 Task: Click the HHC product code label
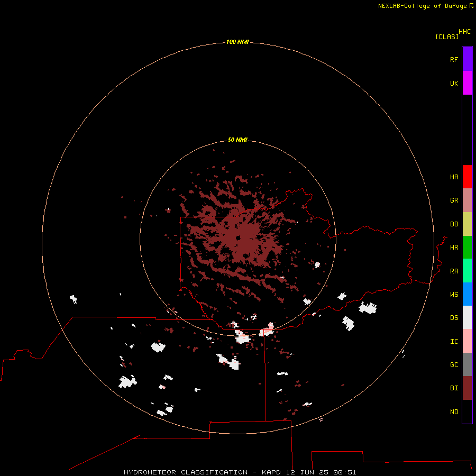tap(464, 32)
